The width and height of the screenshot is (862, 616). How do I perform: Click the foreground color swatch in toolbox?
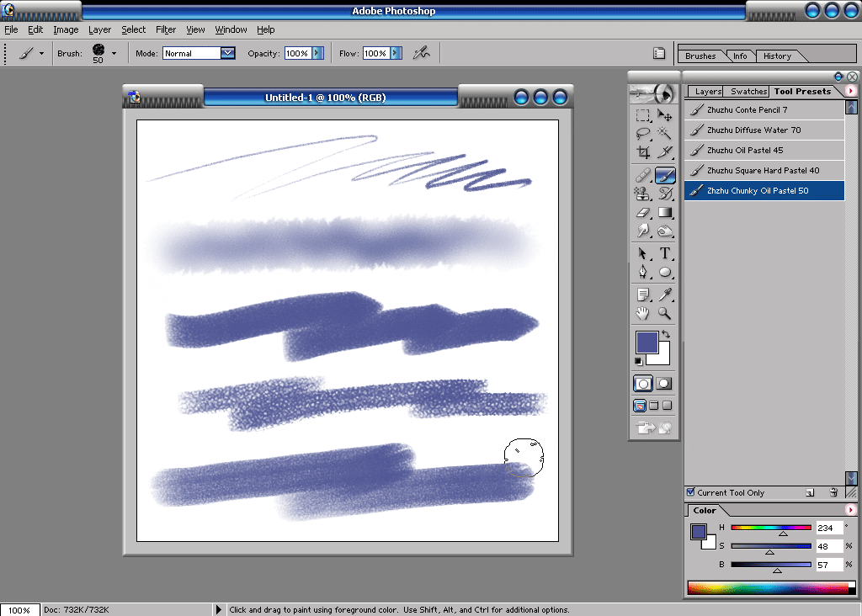click(x=646, y=341)
